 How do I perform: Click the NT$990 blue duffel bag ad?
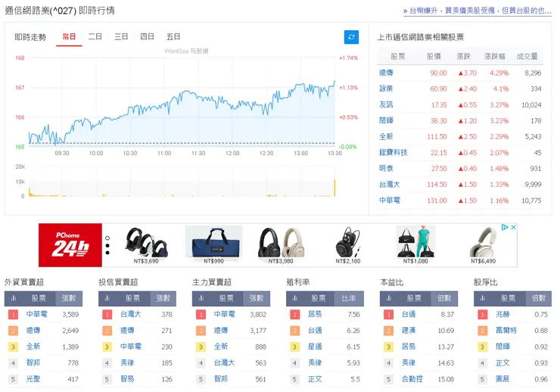[213, 245]
